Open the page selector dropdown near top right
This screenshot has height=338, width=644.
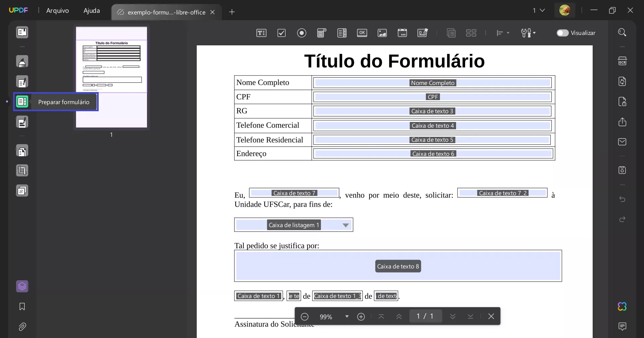[x=539, y=10]
